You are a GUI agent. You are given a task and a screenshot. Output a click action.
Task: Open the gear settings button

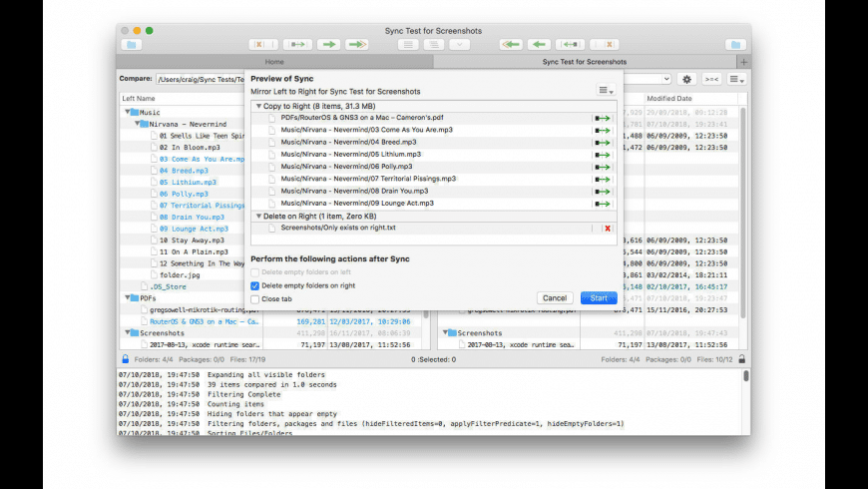click(686, 79)
